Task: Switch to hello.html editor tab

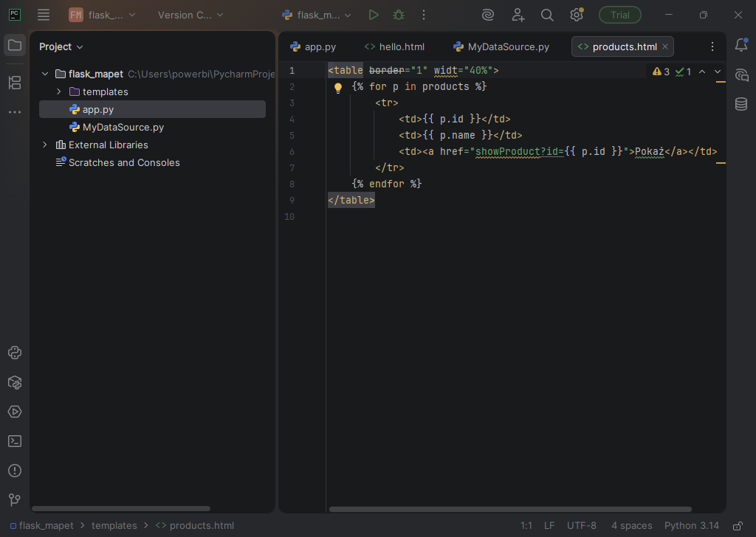Action: coord(394,46)
